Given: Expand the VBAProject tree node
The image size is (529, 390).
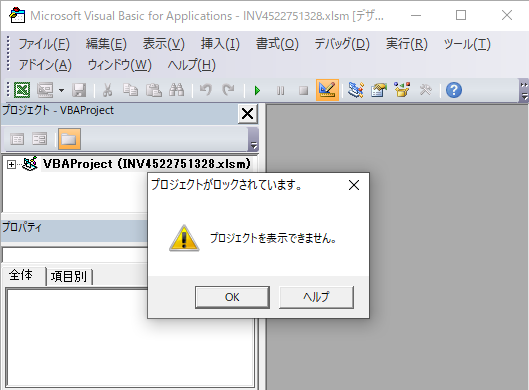Looking at the screenshot, I should (11, 165).
